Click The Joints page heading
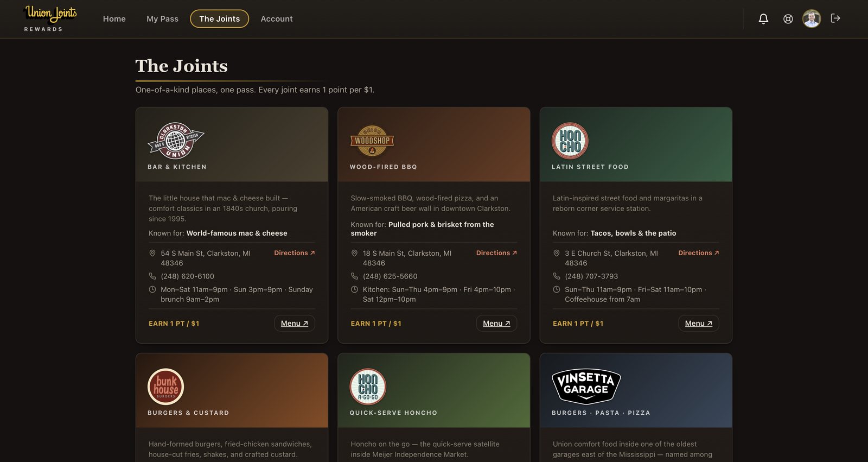 182,66
